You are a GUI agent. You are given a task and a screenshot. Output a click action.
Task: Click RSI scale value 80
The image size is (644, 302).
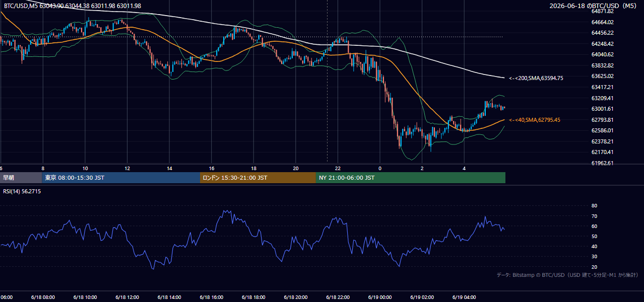(594, 206)
